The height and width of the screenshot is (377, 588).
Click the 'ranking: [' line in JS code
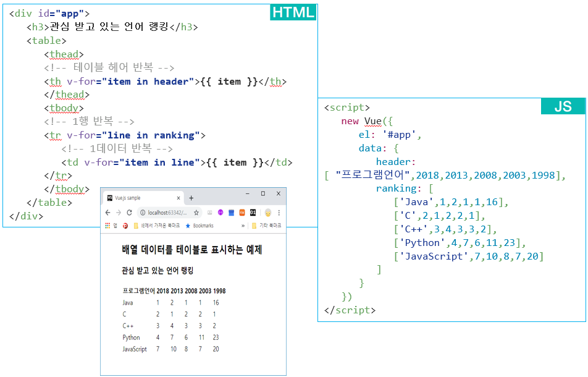coord(405,188)
